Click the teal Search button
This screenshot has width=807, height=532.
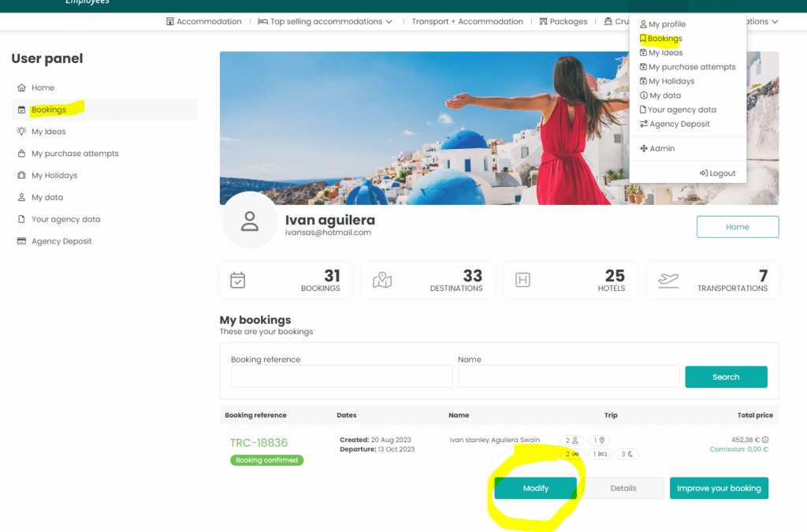tap(726, 377)
